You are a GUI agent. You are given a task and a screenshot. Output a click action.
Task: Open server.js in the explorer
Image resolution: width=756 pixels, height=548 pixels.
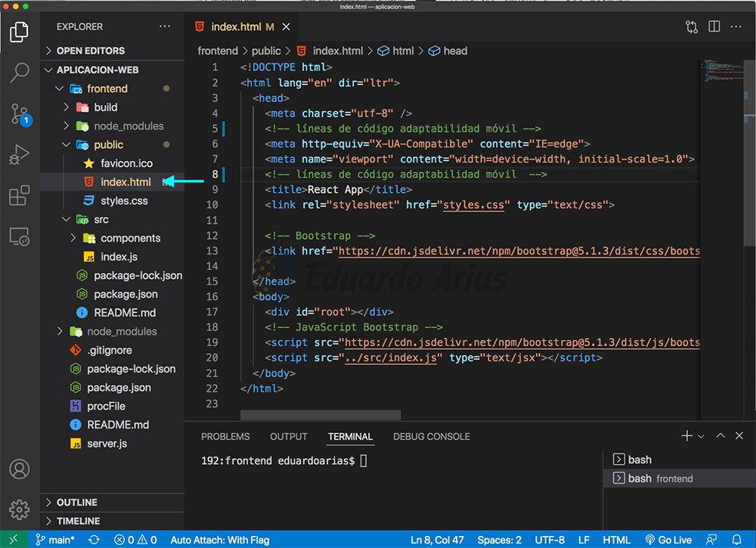tap(112, 444)
